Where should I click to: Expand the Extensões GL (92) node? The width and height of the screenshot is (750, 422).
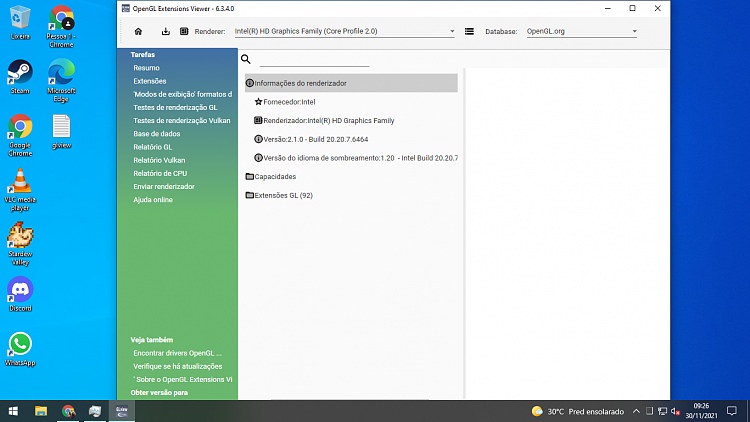click(x=283, y=195)
